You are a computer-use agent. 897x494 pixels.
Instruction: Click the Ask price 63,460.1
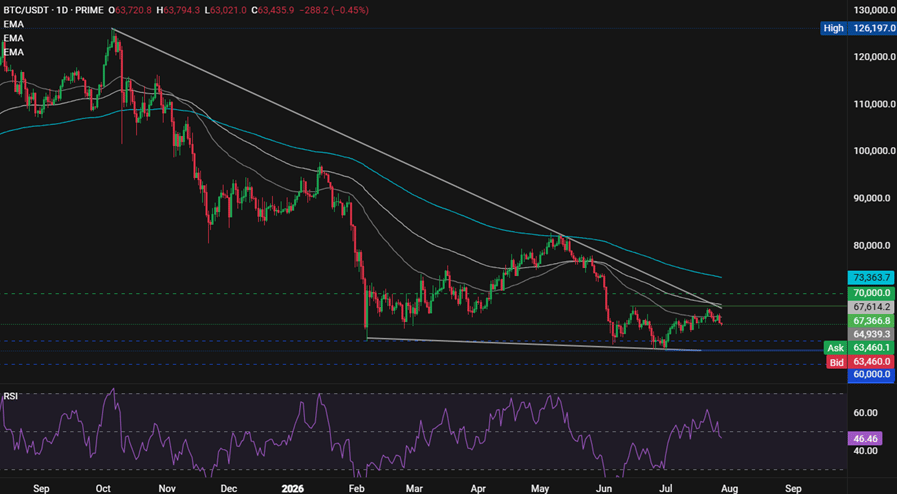[x=870, y=348]
